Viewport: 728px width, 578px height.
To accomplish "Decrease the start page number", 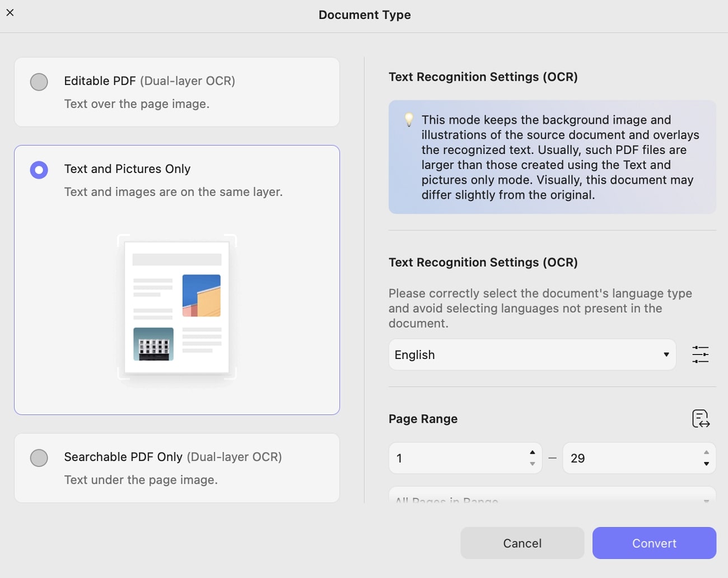I will [x=532, y=464].
